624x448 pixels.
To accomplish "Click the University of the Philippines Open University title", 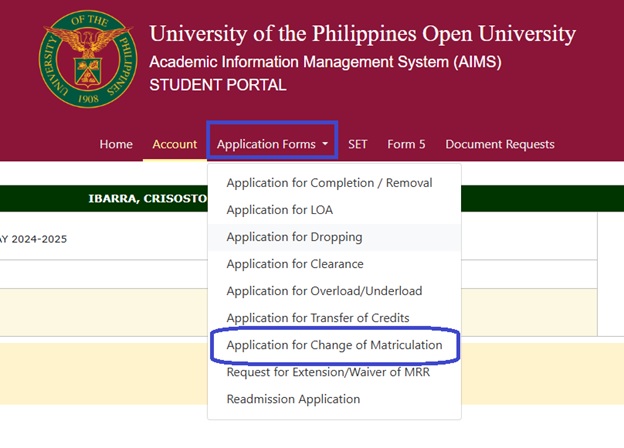I will (x=362, y=34).
